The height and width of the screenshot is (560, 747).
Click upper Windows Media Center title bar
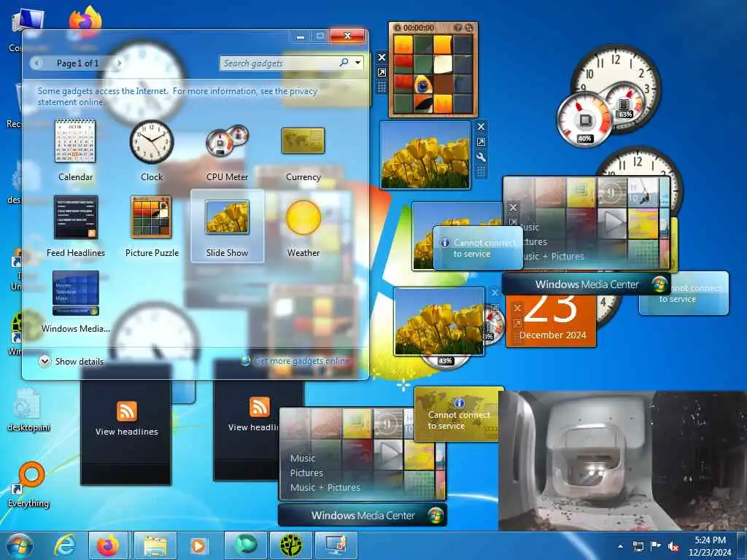[x=587, y=285]
